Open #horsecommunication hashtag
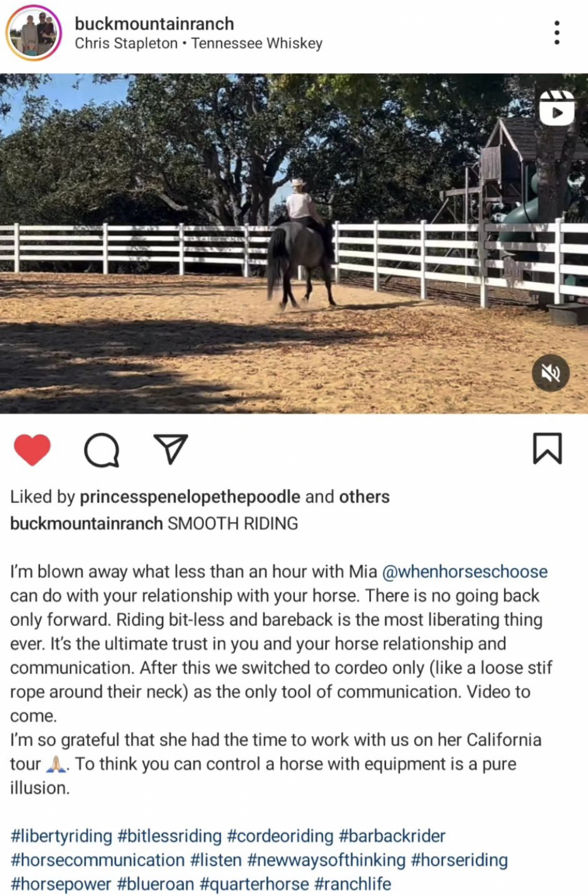Screen dimensions: 588x896 point(98,860)
